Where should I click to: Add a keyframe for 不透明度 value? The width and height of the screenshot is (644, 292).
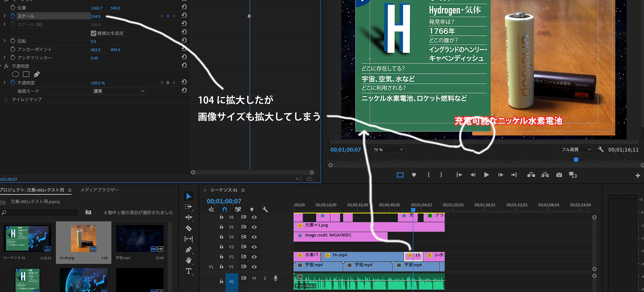pyautogui.click(x=168, y=83)
